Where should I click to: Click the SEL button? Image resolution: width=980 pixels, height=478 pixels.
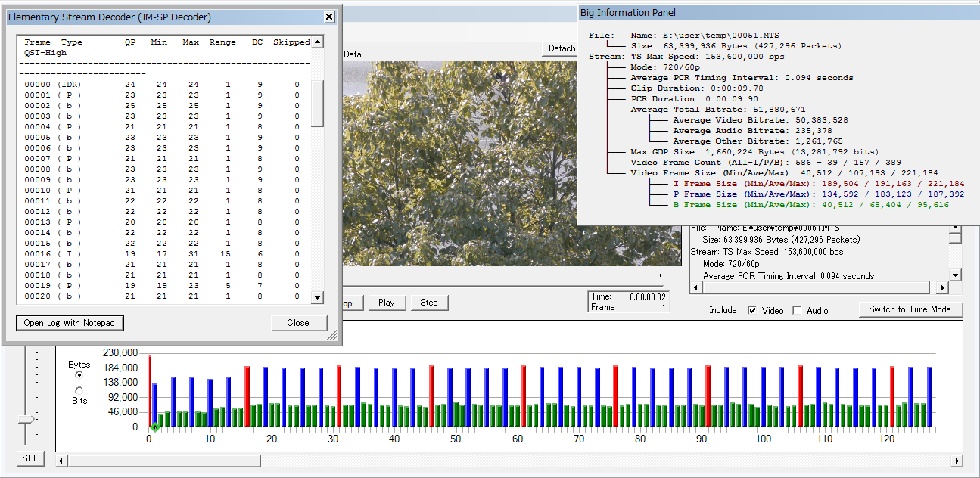30,458
